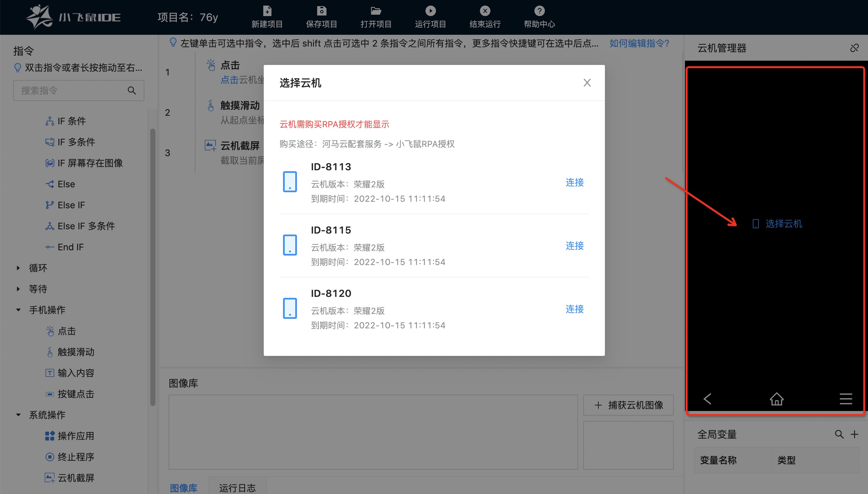Click the 保存项目 save project icon
Screen dimensions: 868x494
click(321, 11)
